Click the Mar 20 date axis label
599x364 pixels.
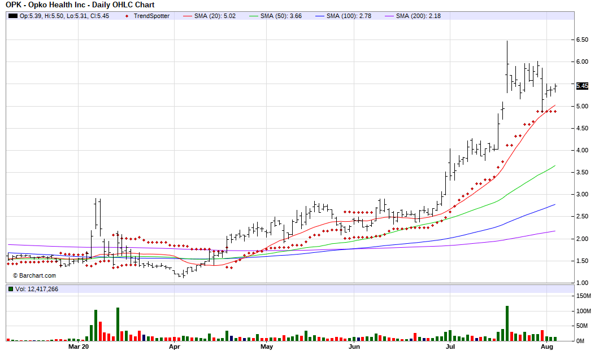coord(79,347)
